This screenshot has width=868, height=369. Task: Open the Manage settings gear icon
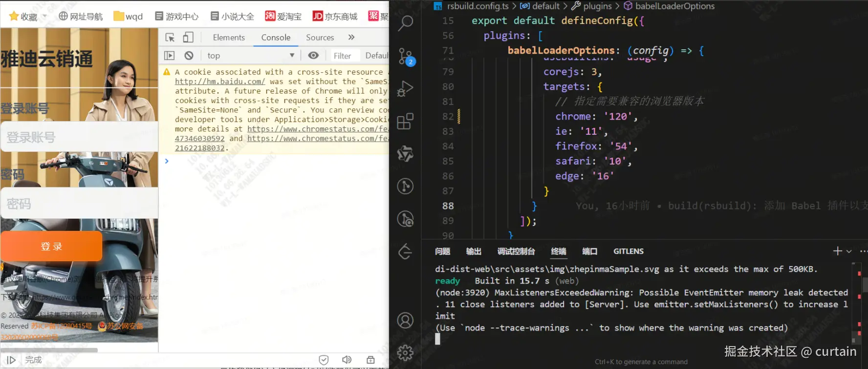click(x=405, y=352)
